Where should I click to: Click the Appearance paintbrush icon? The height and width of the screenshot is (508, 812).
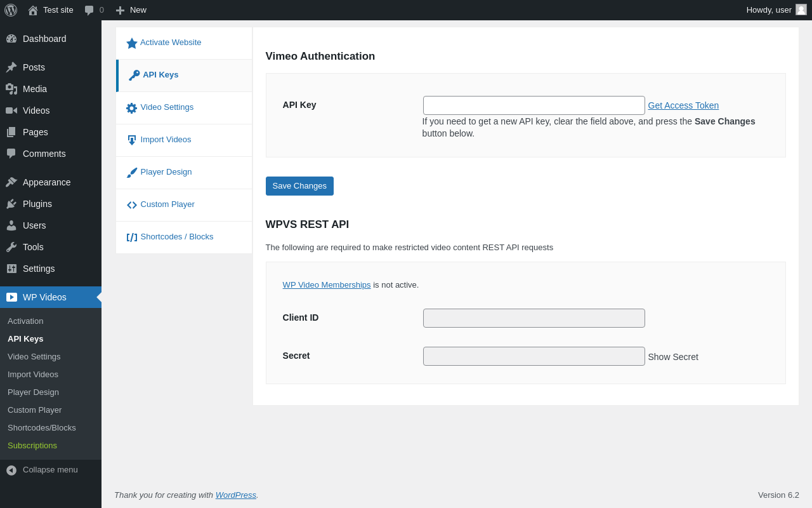coord(11,182)
